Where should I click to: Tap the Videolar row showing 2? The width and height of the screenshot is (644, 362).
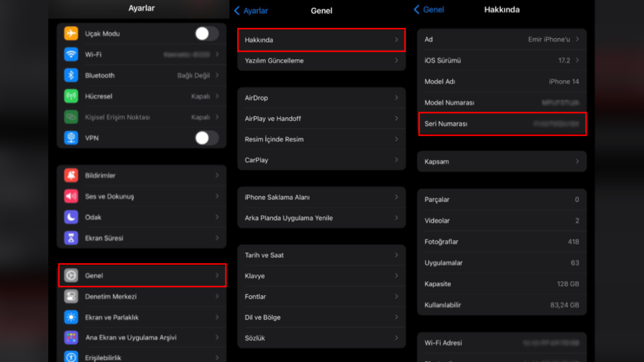(x=502, y=221)
